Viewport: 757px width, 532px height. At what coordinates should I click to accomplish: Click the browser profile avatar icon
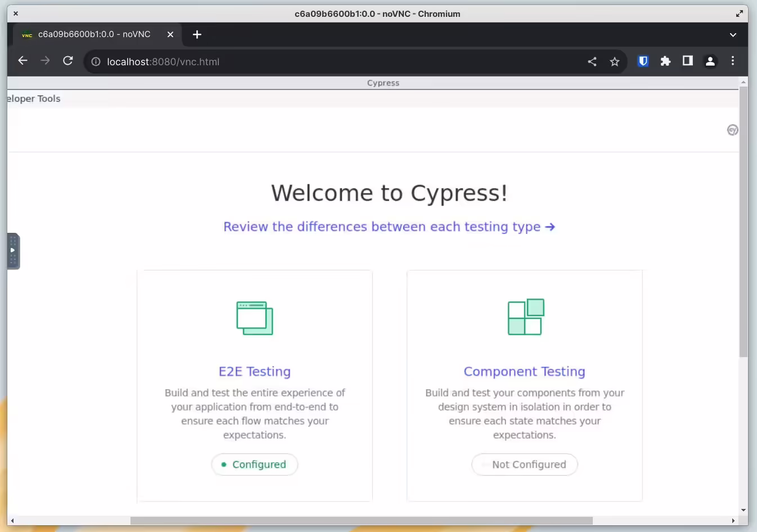click(710, 61)
